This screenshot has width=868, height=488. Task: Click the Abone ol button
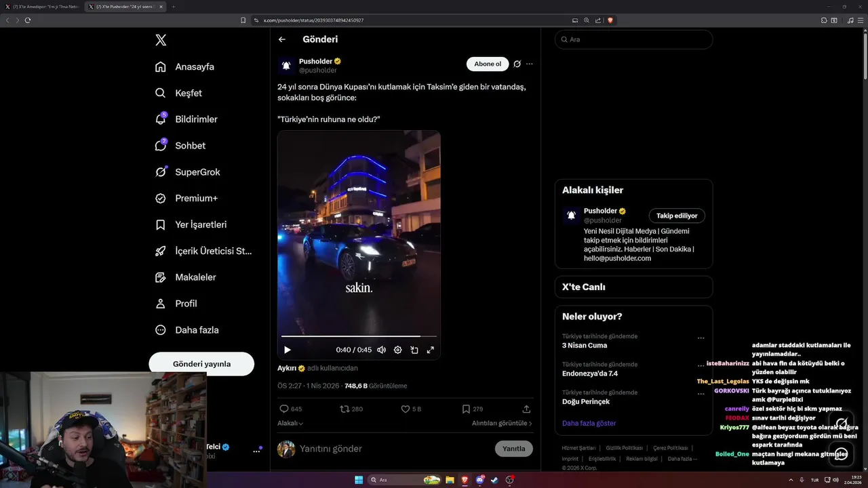tap(488, 64)
